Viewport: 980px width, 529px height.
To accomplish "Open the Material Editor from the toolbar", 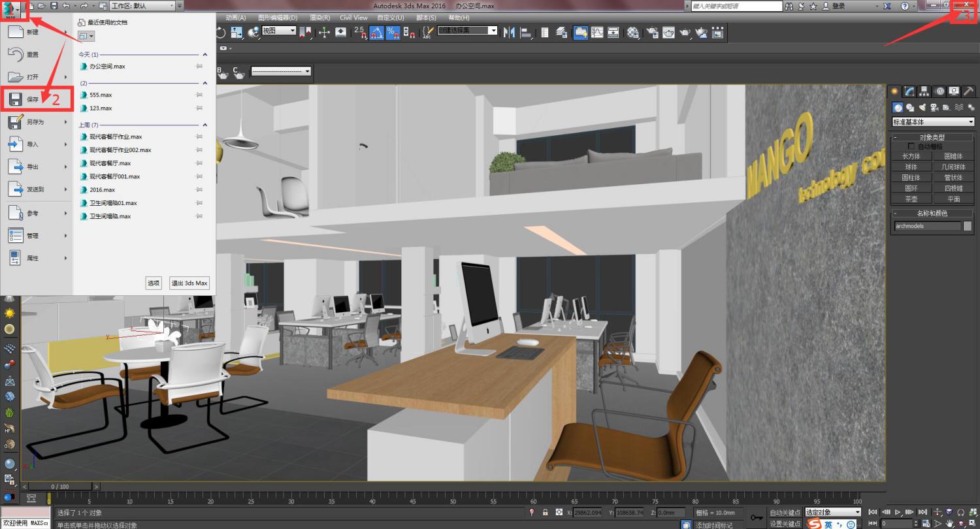I will (x=632, y=32).
